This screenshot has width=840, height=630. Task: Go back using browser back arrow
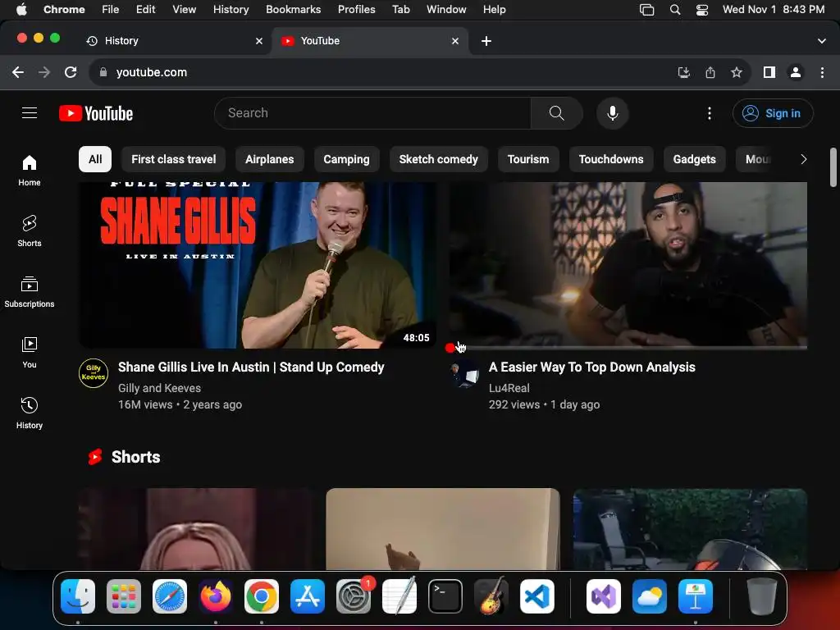pos(18,72)
